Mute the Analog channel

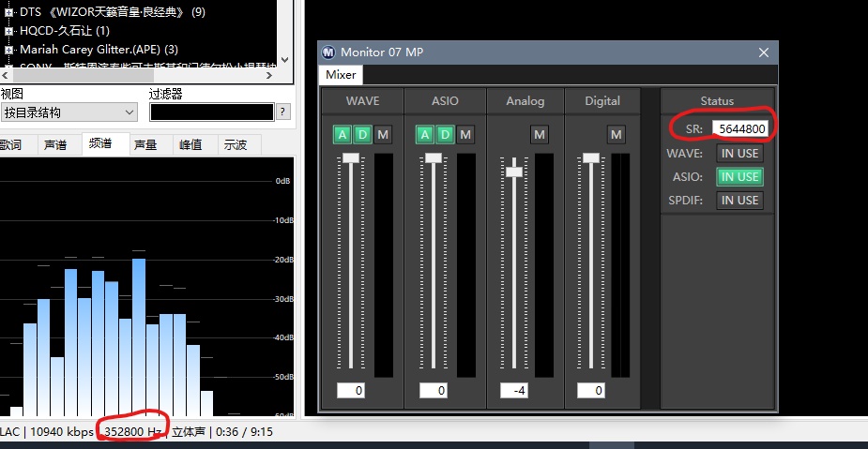[539, 135]
